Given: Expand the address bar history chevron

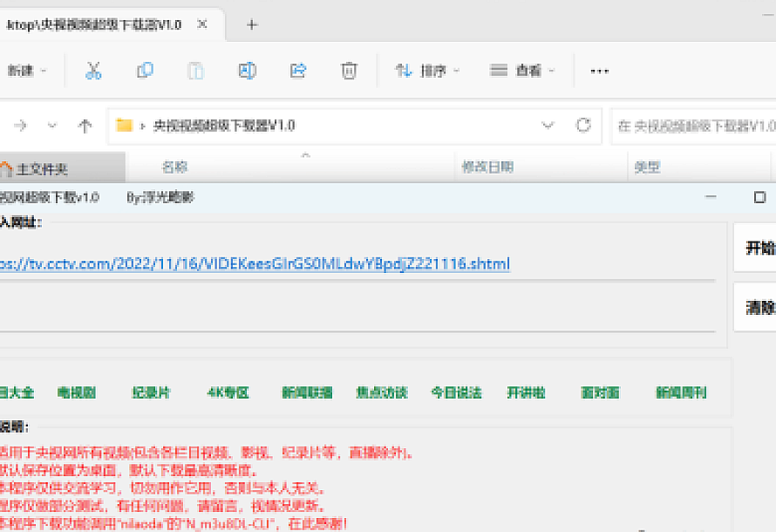Looking at the screenshot, I should (x=548, y=126).
